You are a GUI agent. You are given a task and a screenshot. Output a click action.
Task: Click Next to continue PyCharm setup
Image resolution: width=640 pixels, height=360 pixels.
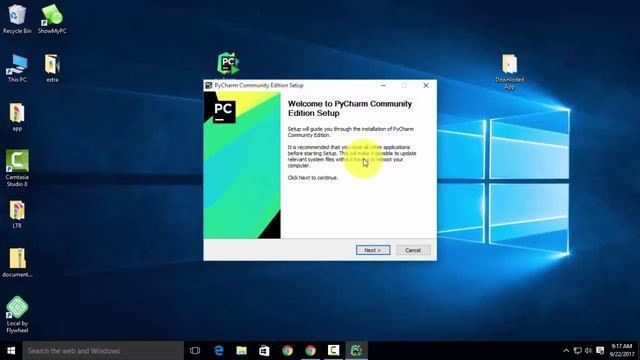tap(373, 250)
